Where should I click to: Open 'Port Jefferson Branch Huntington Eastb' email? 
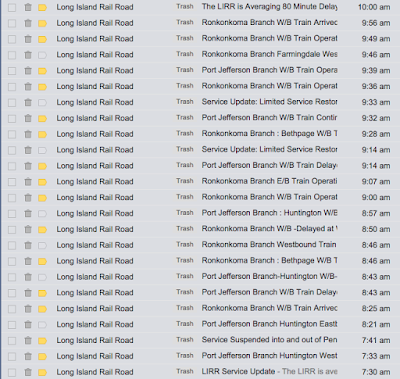[x=269, y=324]
